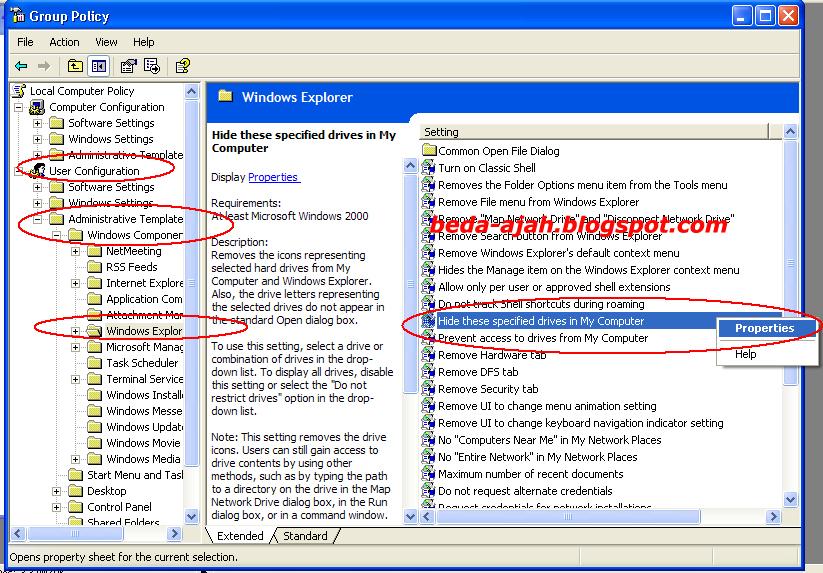Click the Back arrow toolbar icon
The image size is (823, 573).
tap(22, 66)
